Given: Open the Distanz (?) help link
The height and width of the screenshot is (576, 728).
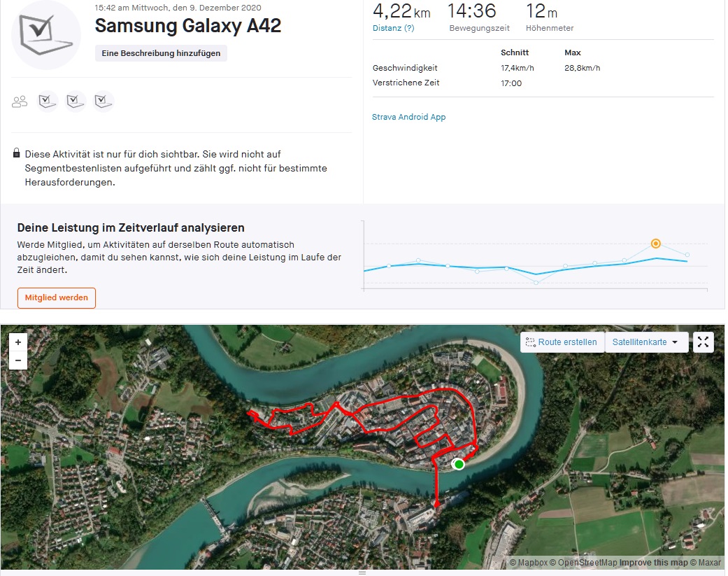Looking at the screenshot, I should click(393, 28).
